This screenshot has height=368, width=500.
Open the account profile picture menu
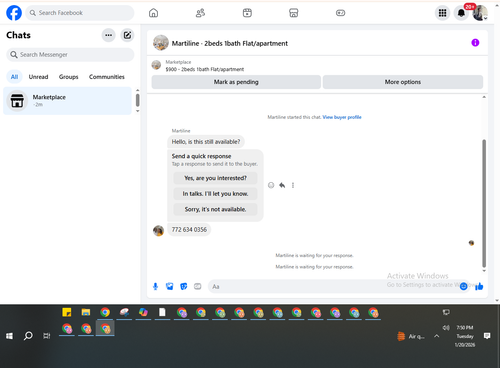pos(480,13)
